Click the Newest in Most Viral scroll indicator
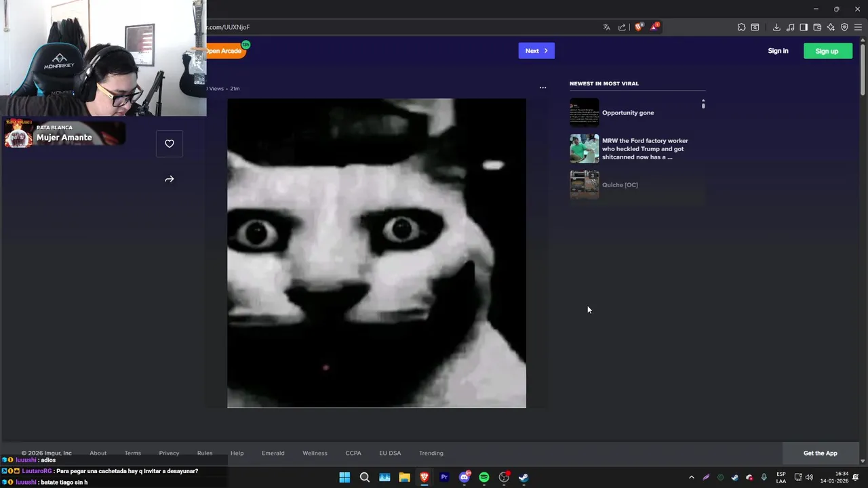868x488 pixels. pyautogui.click(x=703, y=104)
